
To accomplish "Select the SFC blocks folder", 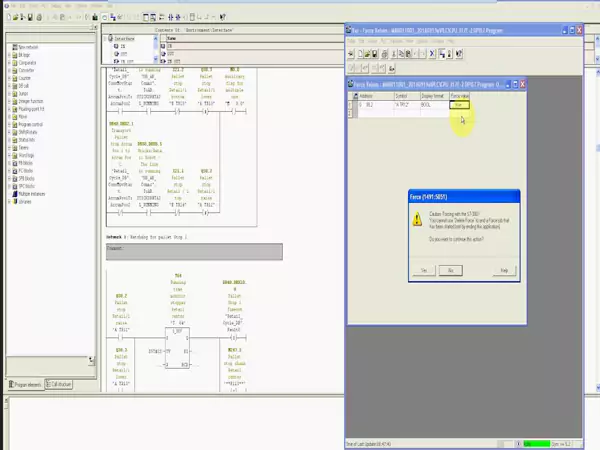I will pyautogui.click(x=26, y=186).
